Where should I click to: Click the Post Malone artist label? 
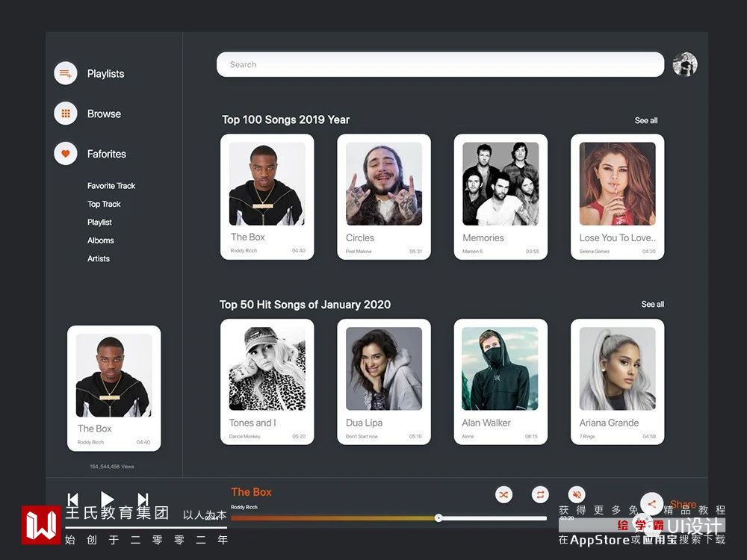[359, 252]
